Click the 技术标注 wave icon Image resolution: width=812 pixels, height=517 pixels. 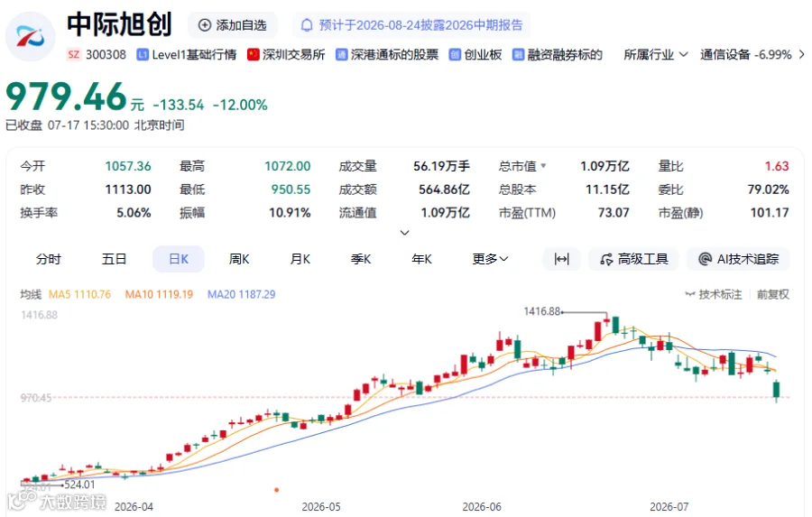pyautogui.click(x=690, y=294)
